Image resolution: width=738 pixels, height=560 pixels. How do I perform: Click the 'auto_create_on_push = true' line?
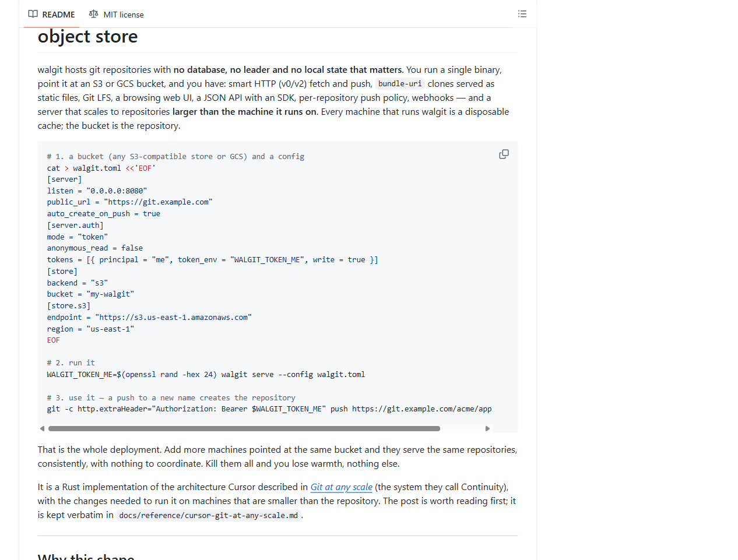104,214
